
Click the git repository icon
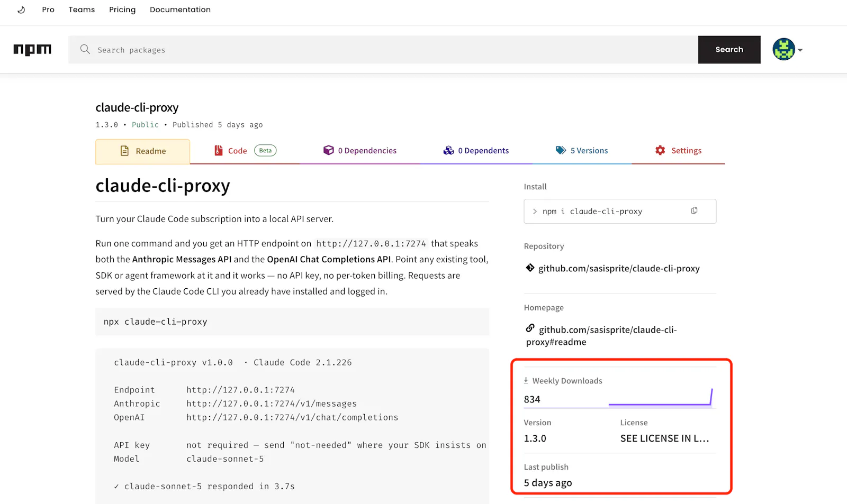click(x=530, y=268)
